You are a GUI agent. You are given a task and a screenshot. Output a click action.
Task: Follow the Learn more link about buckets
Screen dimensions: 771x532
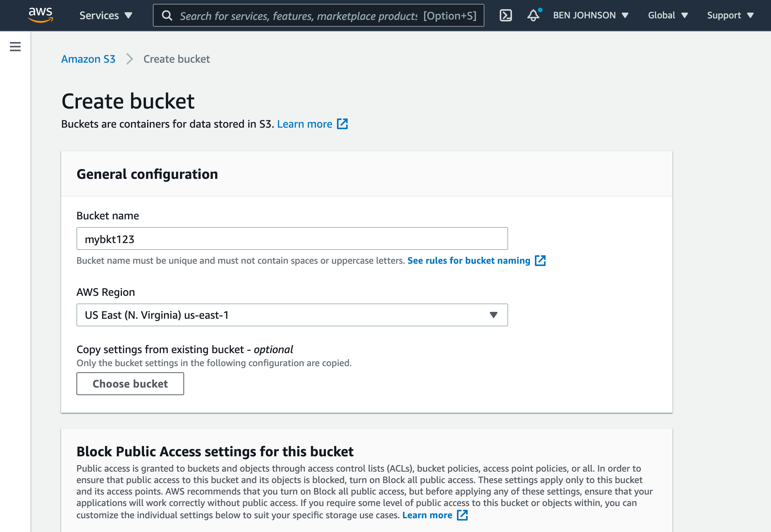tap(305, 124)
